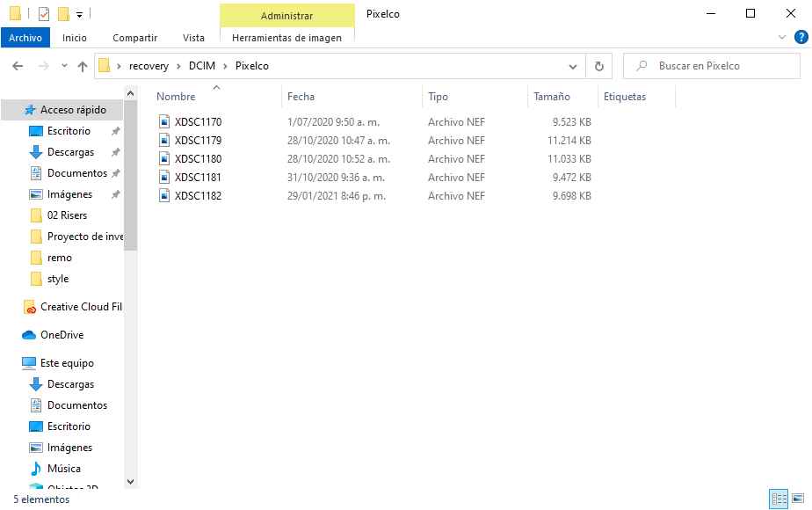Open the 02 Risers folder
The image size is (812, 510).
(68, 215)
